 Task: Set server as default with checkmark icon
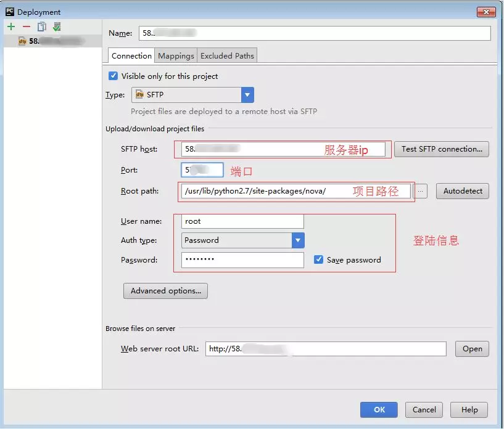point(57,27)
